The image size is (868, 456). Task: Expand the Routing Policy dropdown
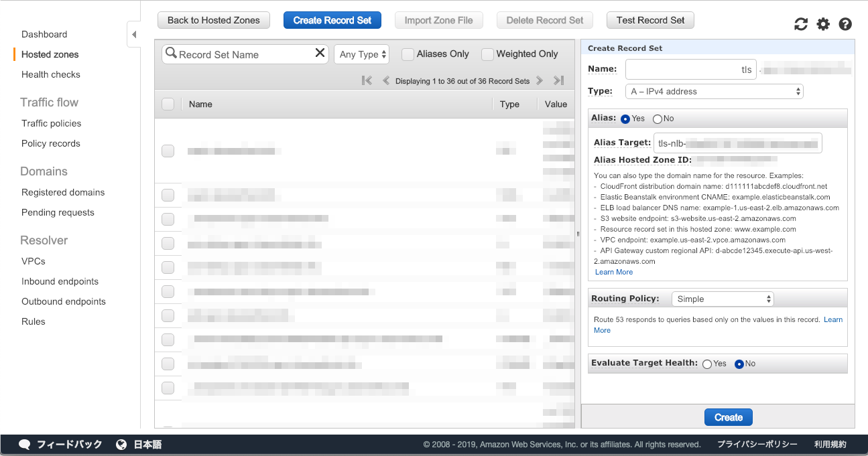point(723,299)
